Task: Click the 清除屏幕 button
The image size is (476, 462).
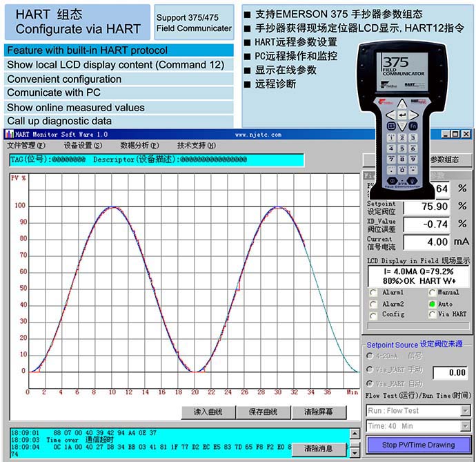Action: [x=319, y=412]
